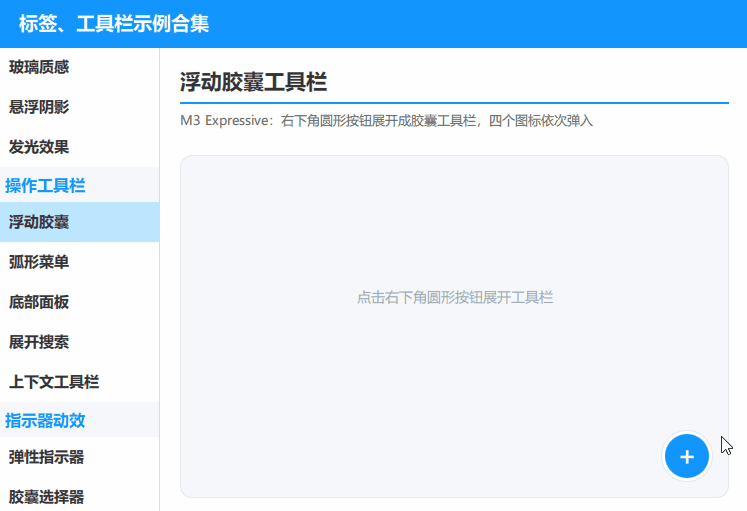Go to the 发光效果 example

point(80,147)
